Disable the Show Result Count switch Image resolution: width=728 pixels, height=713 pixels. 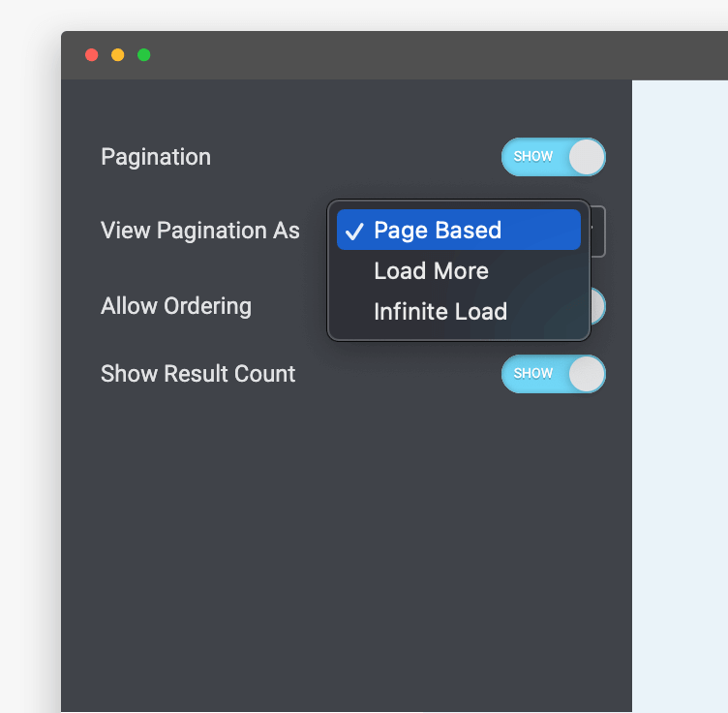tap(553, 374)
